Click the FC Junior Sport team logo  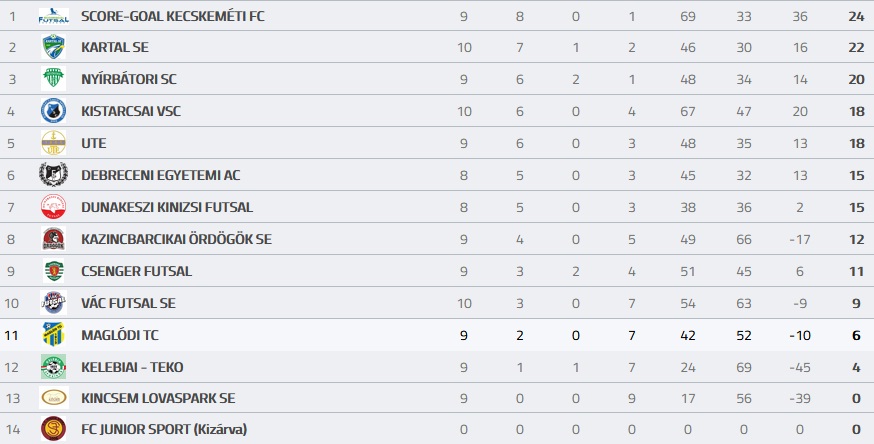tap(53, 430)
